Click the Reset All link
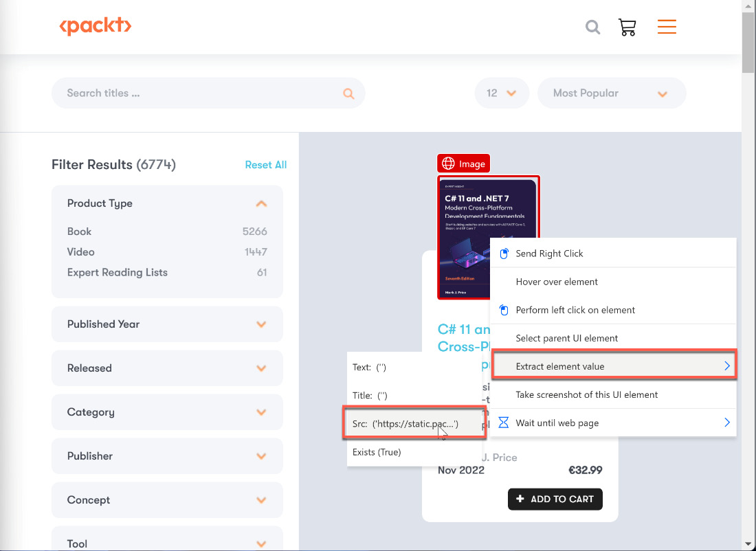The image size is (756, 551). 266,165
